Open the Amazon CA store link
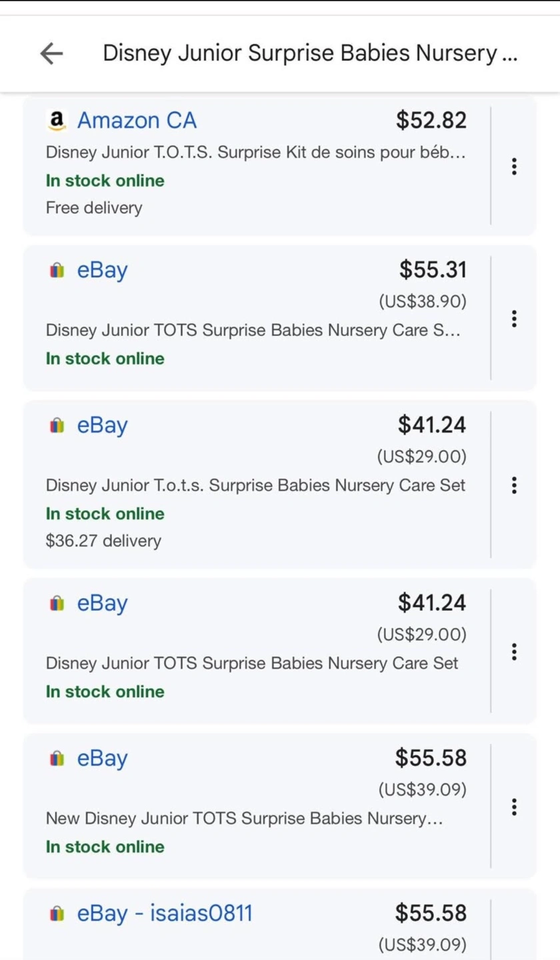 (x=137, y=121)
